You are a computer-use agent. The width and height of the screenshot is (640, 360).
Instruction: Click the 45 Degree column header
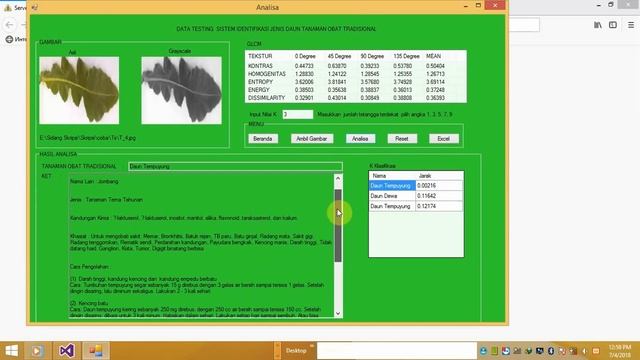coord(339,56)
